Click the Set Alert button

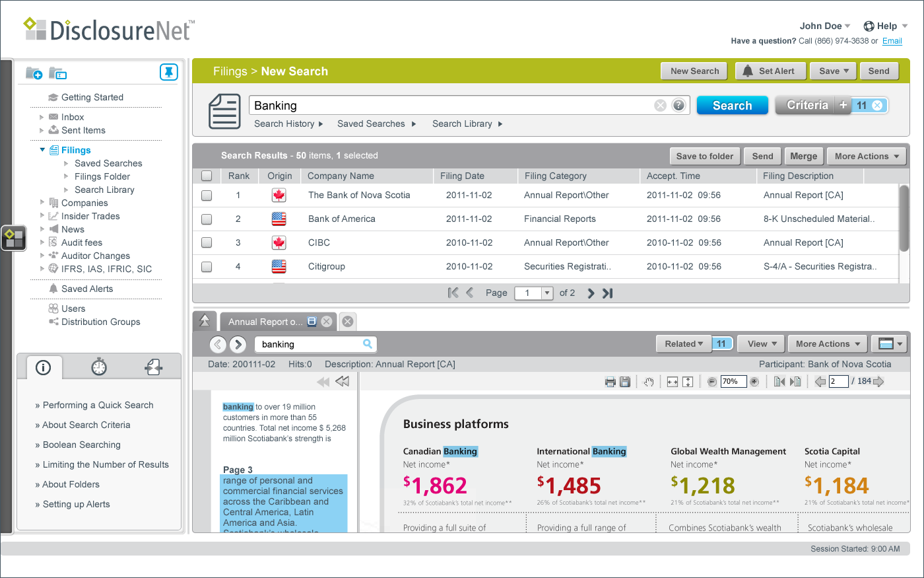(x=770, y=71)
